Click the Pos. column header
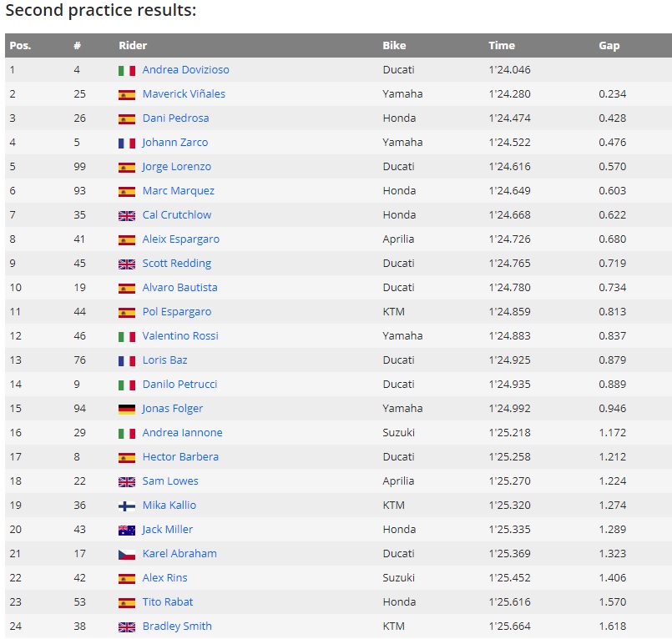Viewport: 672px width, 639px height. [x=20, y=46]
